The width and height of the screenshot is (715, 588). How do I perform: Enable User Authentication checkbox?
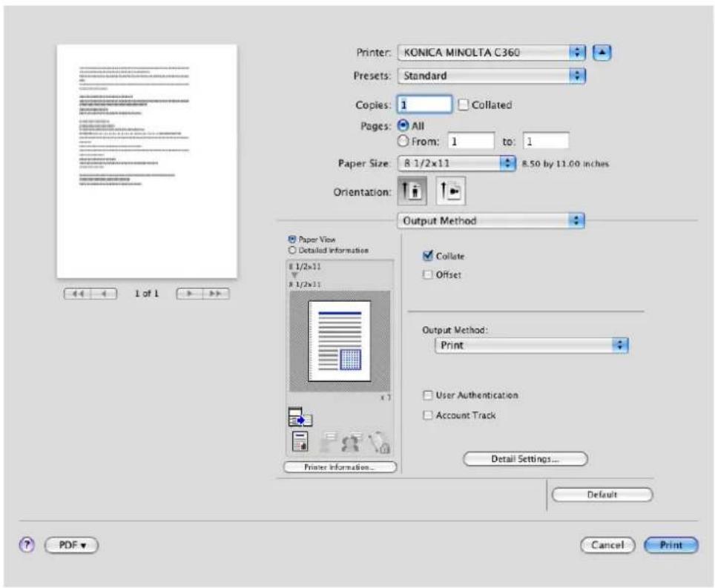427,394
